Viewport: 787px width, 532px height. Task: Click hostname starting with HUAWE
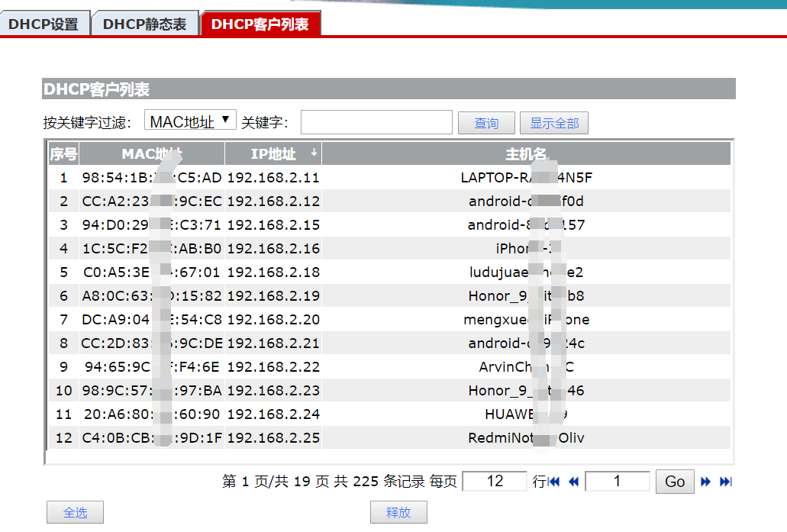coord(526,414)
